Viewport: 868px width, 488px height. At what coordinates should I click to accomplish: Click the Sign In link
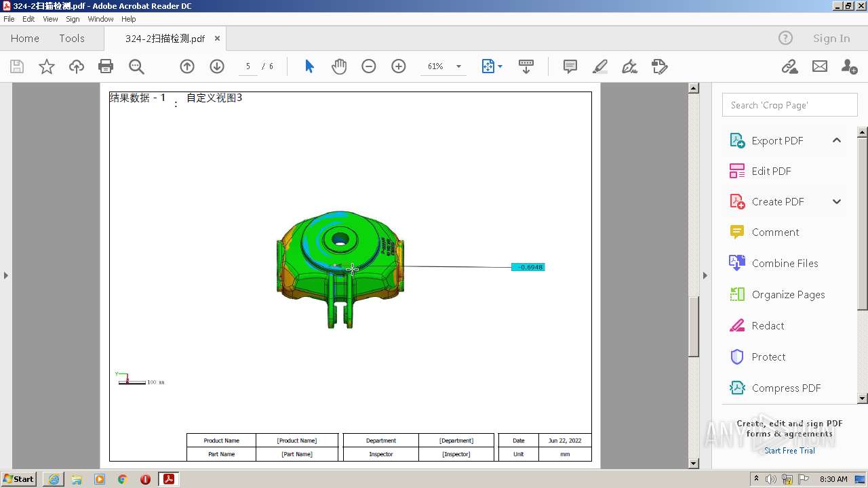[x=831, y=38]
